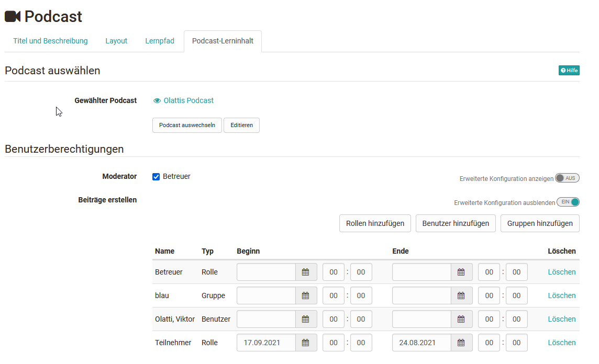Open calendar for blau group Ende date
The image size is (599, 364).
click(461, 295)
